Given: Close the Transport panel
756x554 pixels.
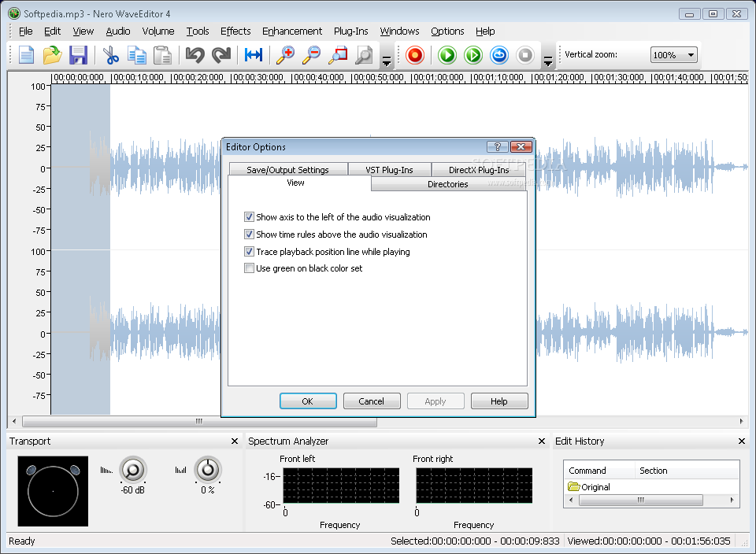Looking at the screenshot, I should coord(235,441).
